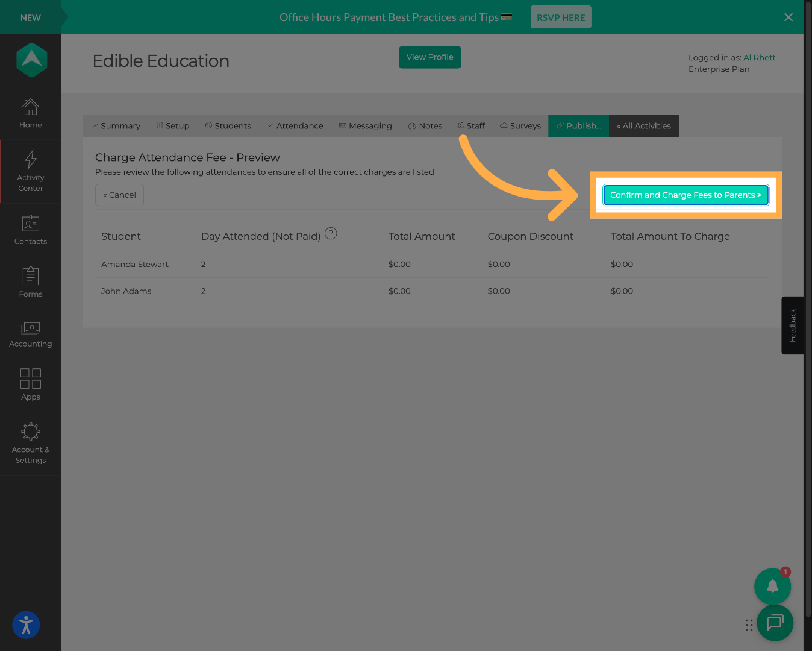Screen dimensions: 812x651
Task: Confirm and Charge Fees to Parents
Action: [x=686, y=195]
